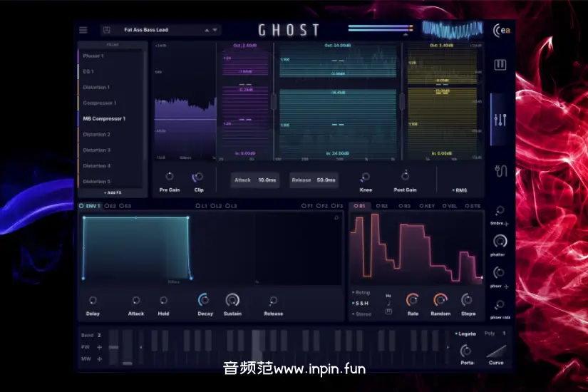The height and width of the screenshot is (392, 588).
Task: Open the 'Fat Ass Bass Lead' preset browser
Action: (146, 30)
